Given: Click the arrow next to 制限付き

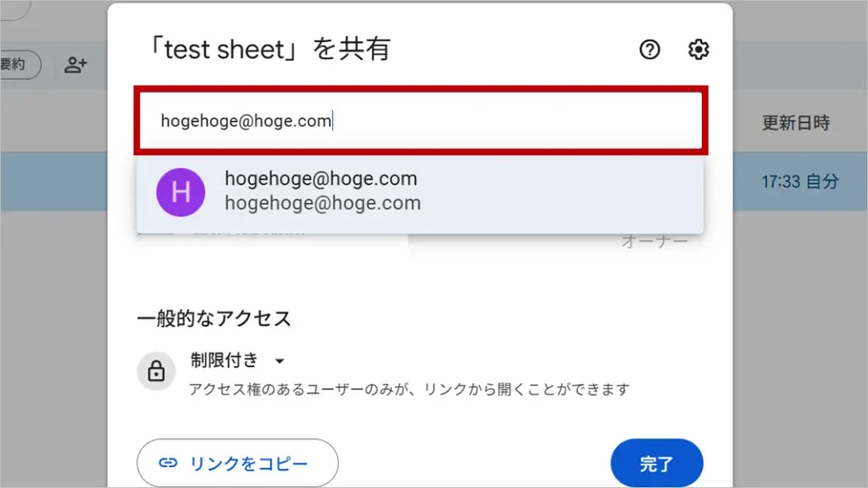Looking at the screenshot, I should point(280,362).
